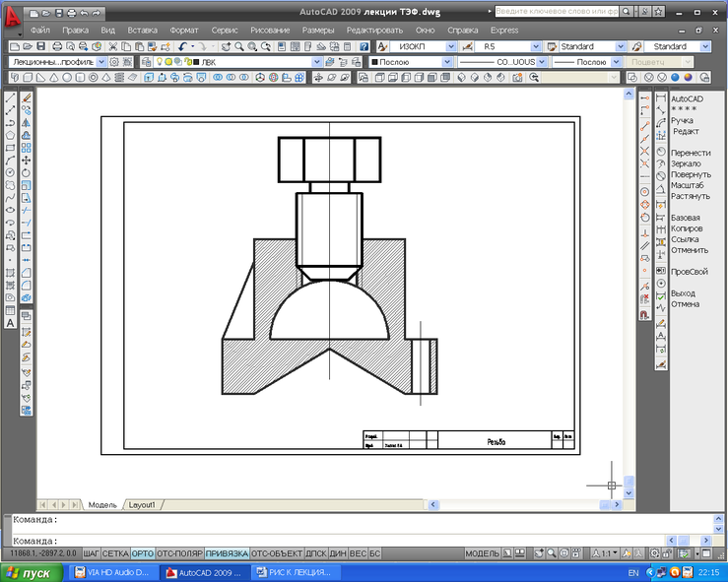Screen dimensions: 728x582
Task: Toggle ОРТО mode in status bar
Action: click(143, 553)
